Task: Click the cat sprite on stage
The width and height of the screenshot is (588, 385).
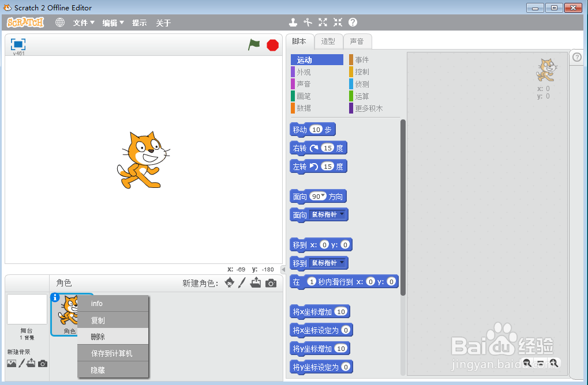Action: pos(143,160)
